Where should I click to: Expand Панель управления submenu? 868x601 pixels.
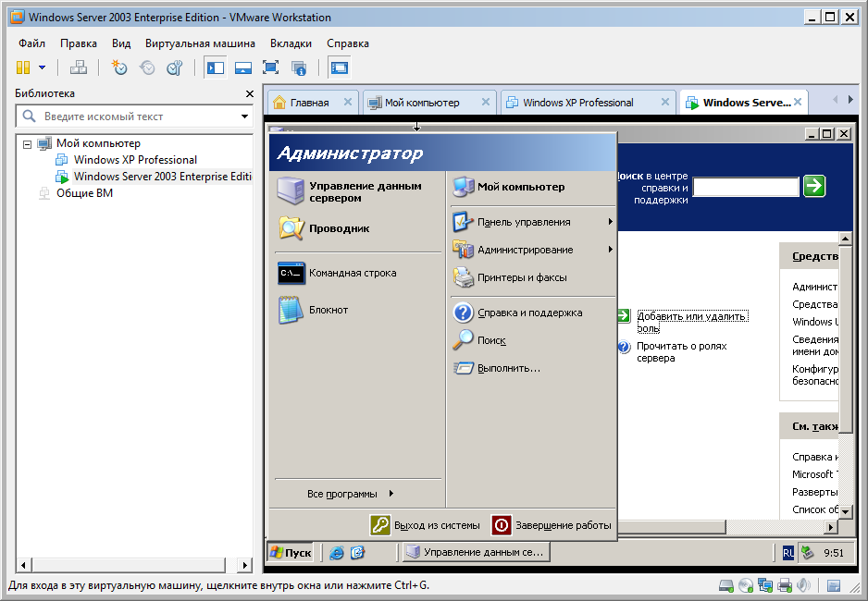point(532,222)
